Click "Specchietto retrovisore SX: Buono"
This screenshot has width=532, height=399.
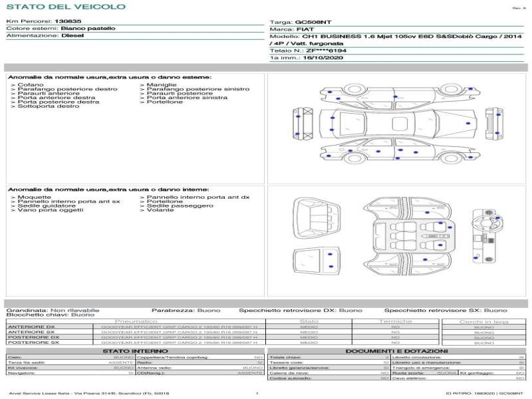(x=446, y=311)
